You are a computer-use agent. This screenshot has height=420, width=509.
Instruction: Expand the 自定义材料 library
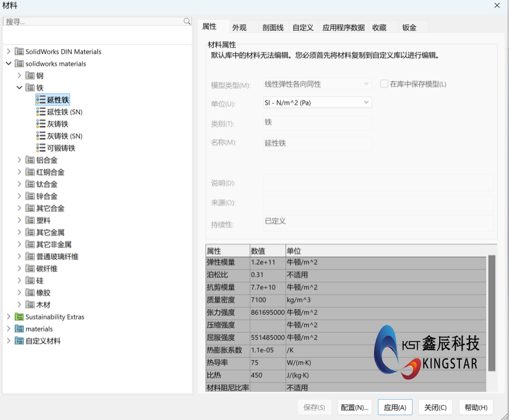8,341
